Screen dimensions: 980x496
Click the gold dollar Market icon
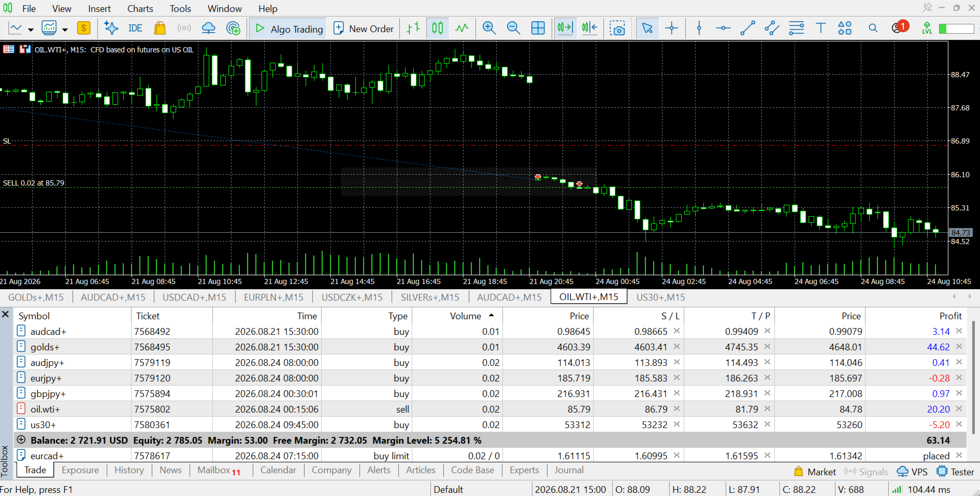click(83, 28)
